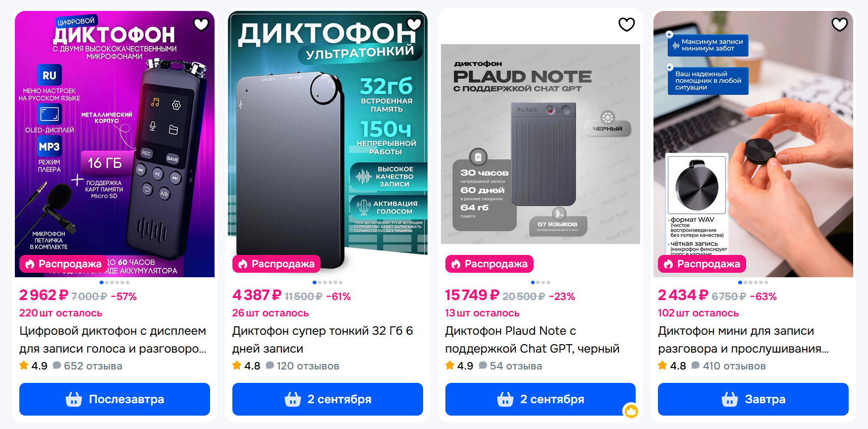The width and height of the screenshot is (868, 429).
Task: Open yellow badge icon near Plaud Note button
Action: (631, 411)
